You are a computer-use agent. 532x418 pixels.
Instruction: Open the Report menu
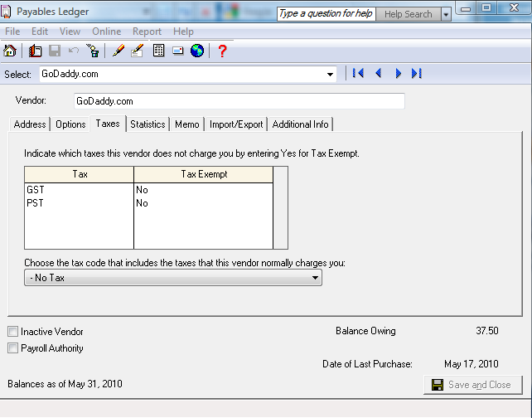coord(147,32)
